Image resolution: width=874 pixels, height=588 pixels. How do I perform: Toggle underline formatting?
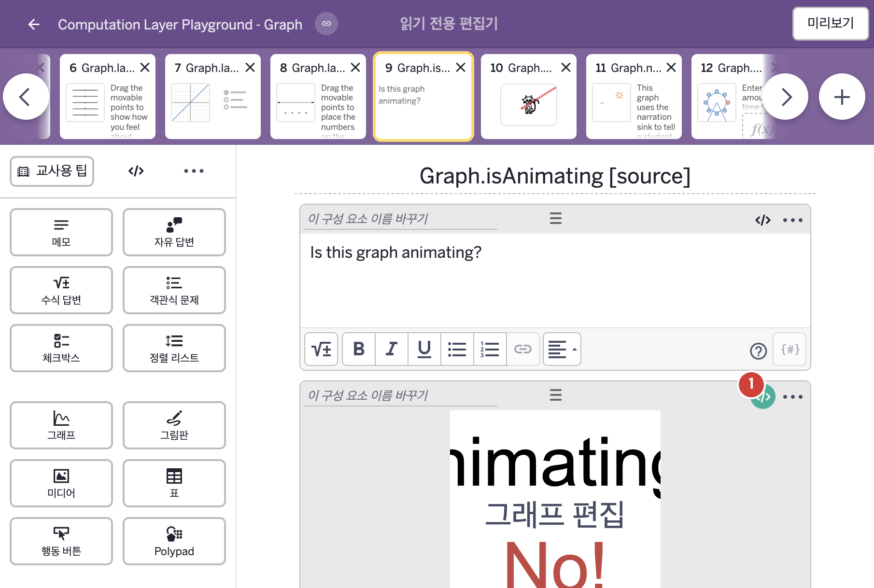point(424,349)
